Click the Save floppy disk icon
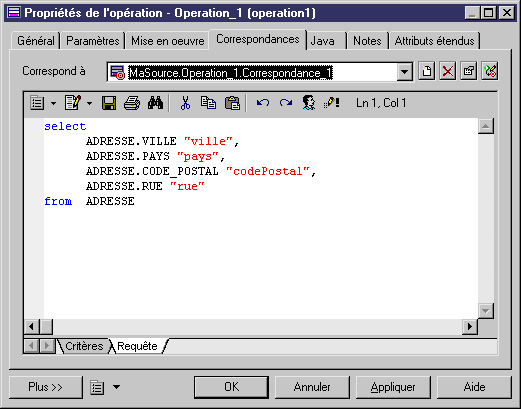Image resolution: width=521 pixels, height=409 pixels. pyautogui.click(x=109, y=103)
